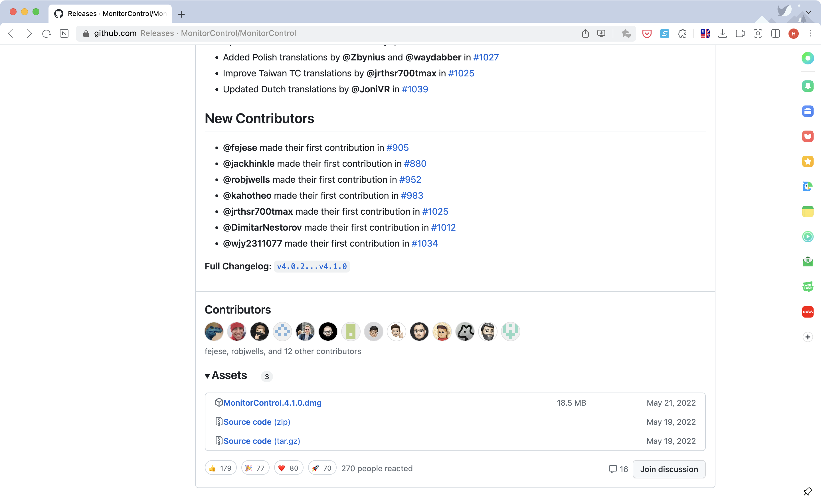The image size is (821, 504).
Task: Click the screenshot capture icon in toolbar
Action: tap(758, 33)
